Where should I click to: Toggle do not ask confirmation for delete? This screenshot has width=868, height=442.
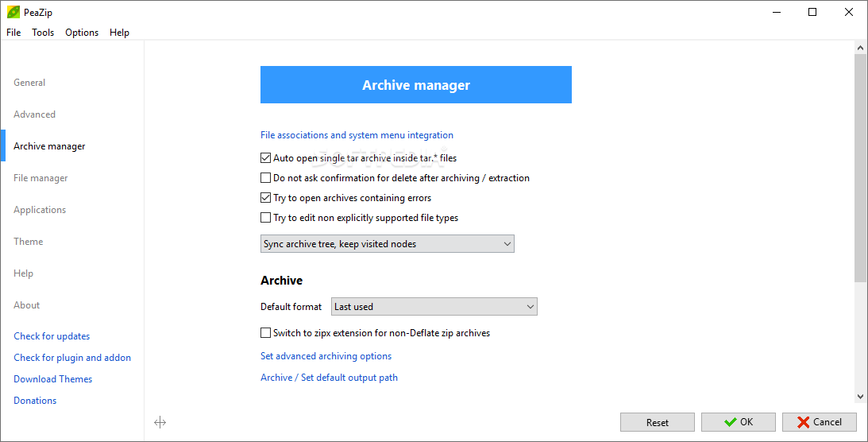[266, 178]
